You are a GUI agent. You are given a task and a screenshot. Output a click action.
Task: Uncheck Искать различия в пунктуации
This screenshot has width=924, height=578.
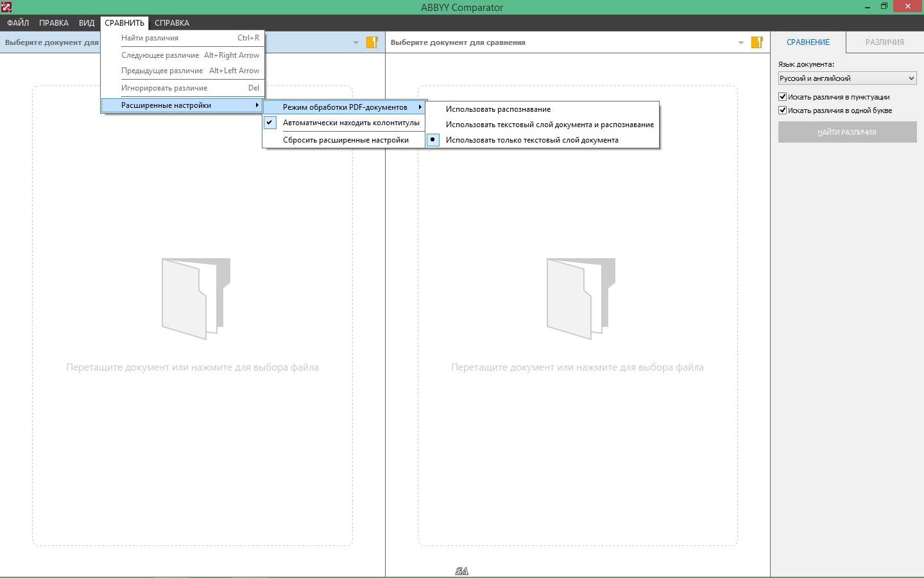(x=783, y=97)
